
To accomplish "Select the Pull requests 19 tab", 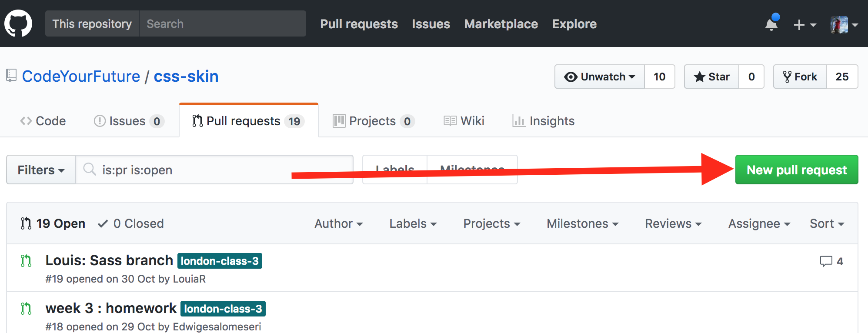I will (248, 121).
